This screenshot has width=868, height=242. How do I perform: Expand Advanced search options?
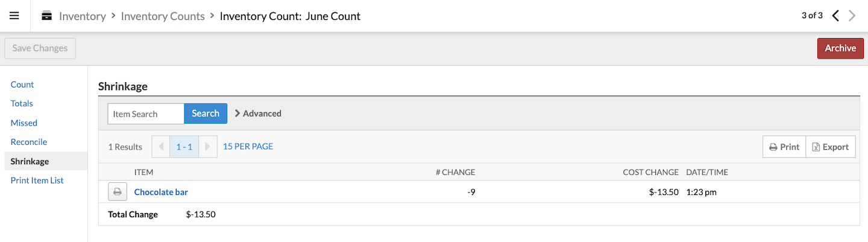(x=258, y=113)
